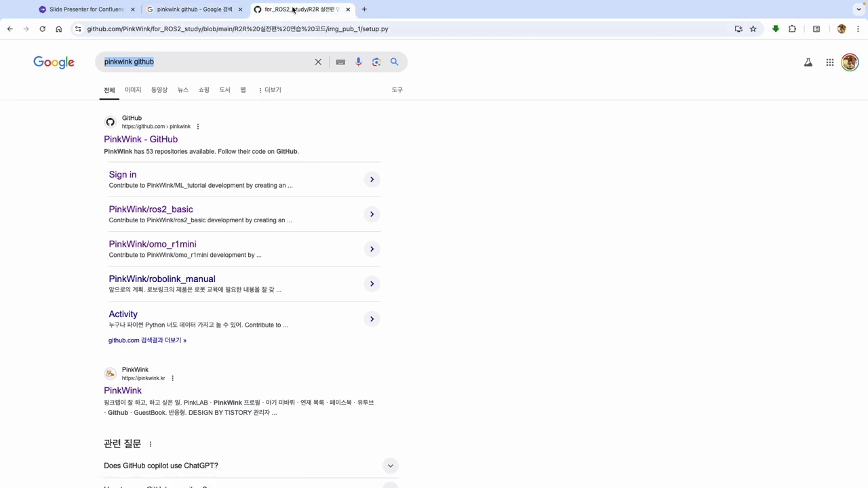Open the Sign in sitelink

tap(122, 175)
